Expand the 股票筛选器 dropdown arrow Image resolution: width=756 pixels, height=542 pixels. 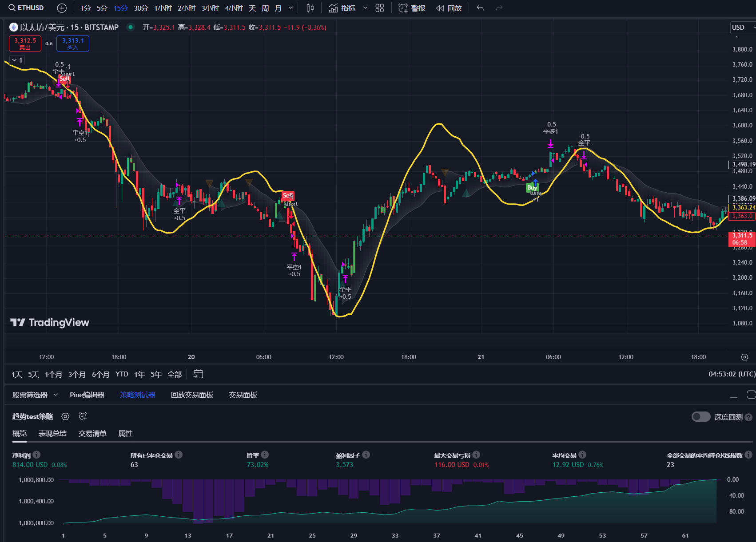56,395
